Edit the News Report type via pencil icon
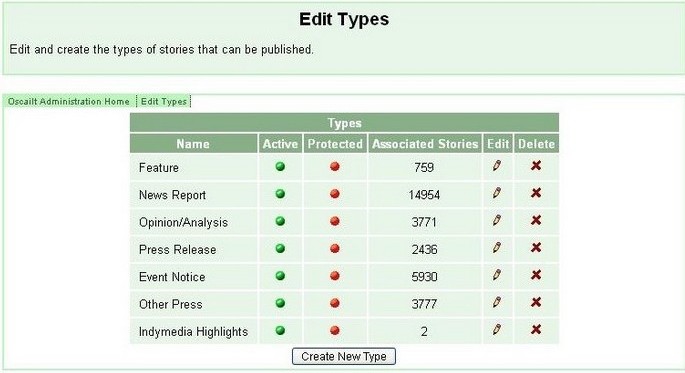This screenshot has width=685, height=373. point(497,193)
